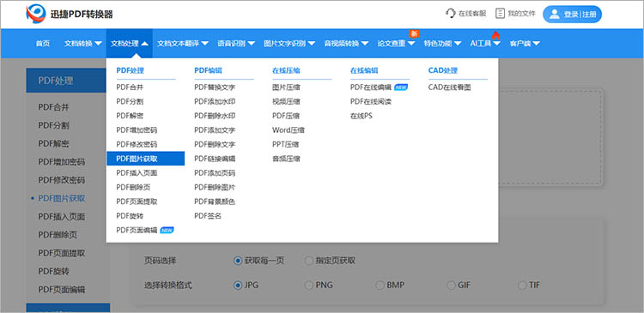The height and width of the screenshot is (313, 644).
Task: Open 在线客服 link
Action: (466, 14)
